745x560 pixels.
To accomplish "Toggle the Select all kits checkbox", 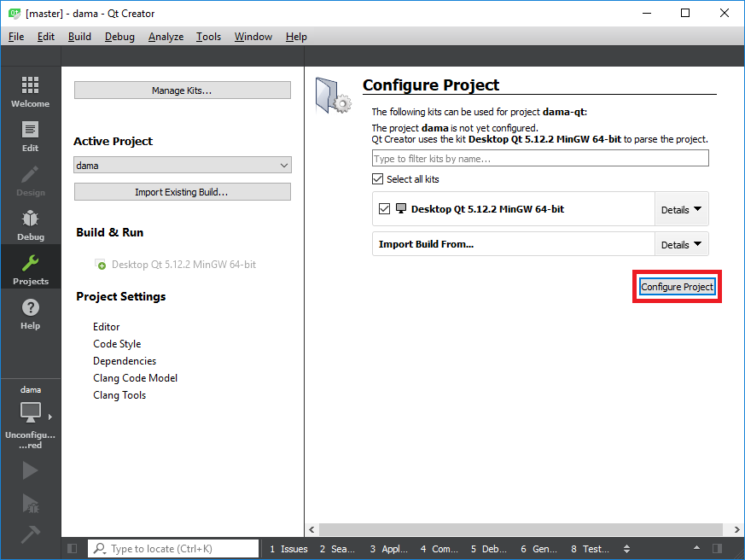I will click(x=377, y=178).
